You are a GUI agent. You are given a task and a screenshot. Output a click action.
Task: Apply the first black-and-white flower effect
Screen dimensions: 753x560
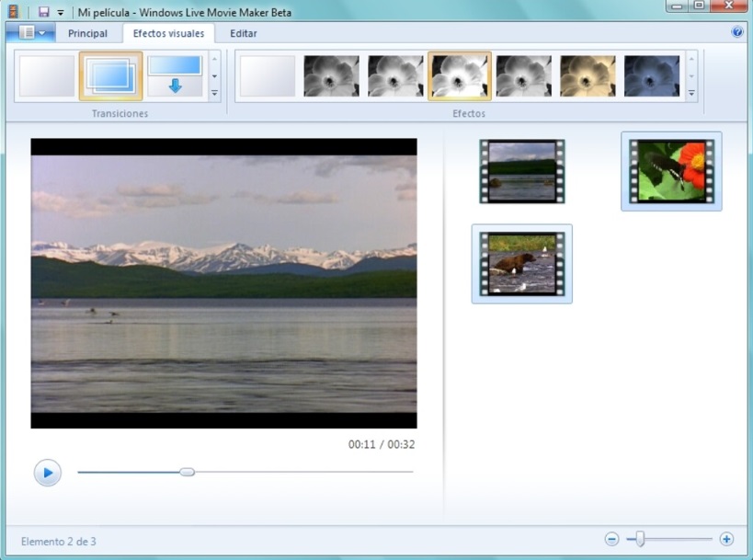pyautogui.click(x=331, y=76)
